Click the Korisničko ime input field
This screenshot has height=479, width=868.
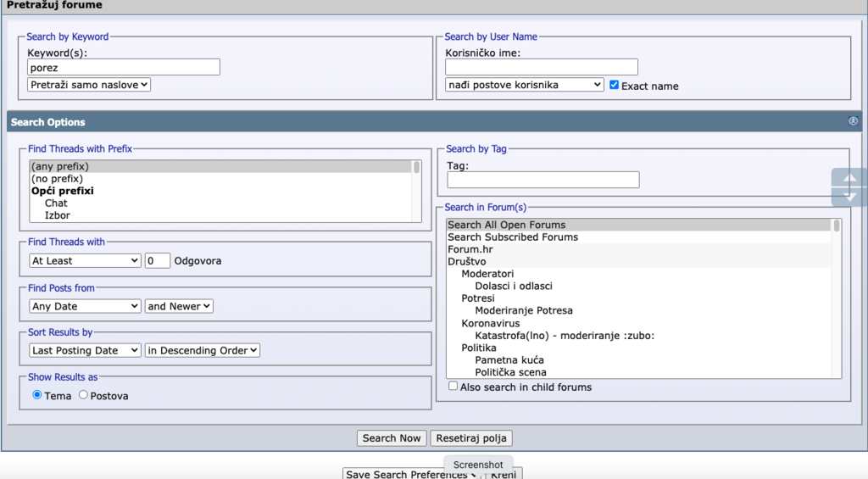tap(542, 68)
